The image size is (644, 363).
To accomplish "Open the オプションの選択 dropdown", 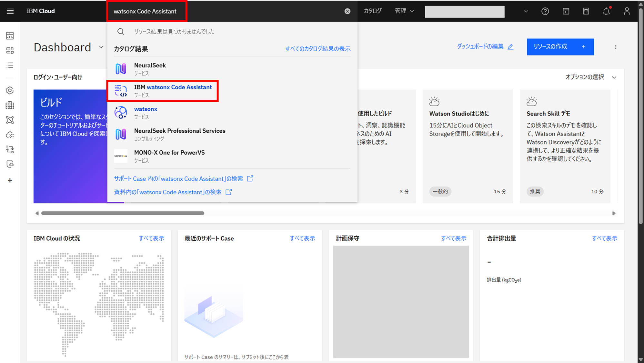I will 590,77.
